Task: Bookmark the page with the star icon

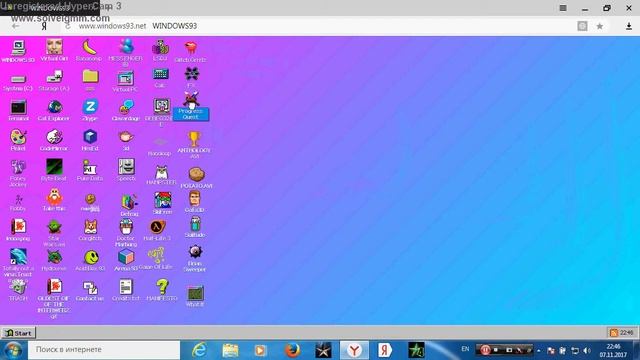Action: tap(600, 26)
